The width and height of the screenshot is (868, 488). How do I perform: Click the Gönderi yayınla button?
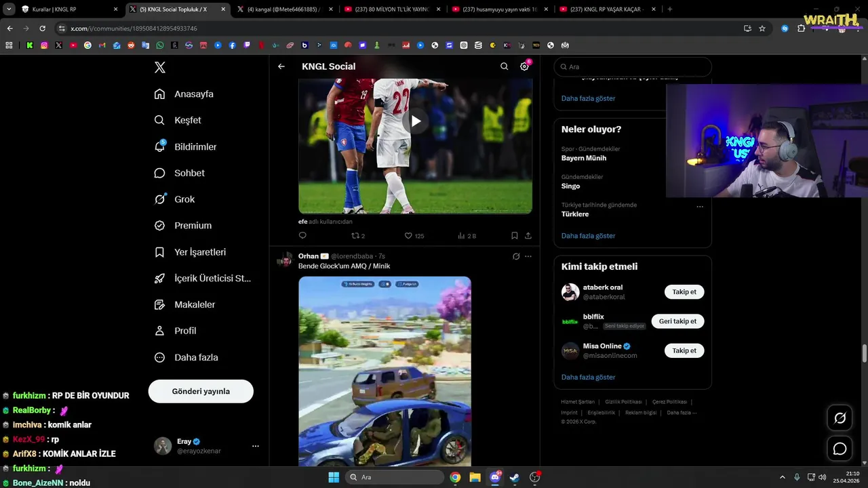[x=201, y=391]
